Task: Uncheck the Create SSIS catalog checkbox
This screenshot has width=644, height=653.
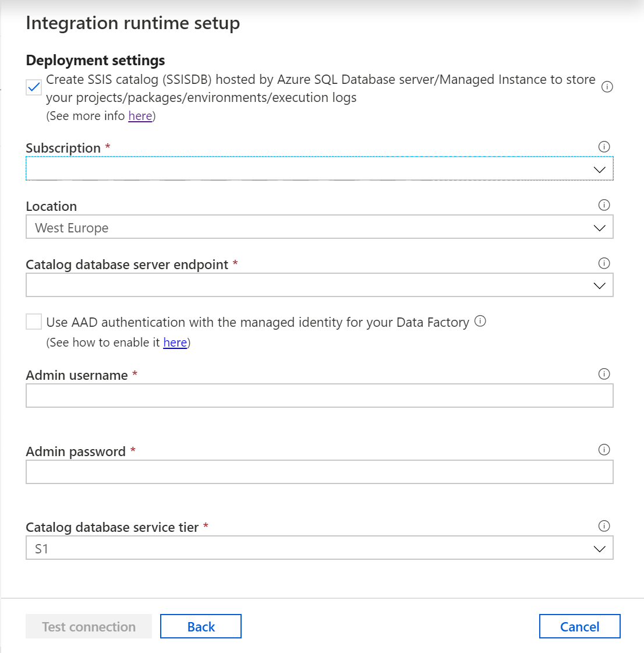Action: [x=34, y=87]
